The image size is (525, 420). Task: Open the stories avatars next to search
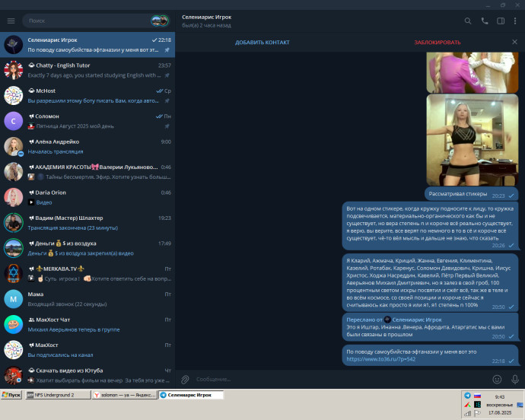[160, 21]
